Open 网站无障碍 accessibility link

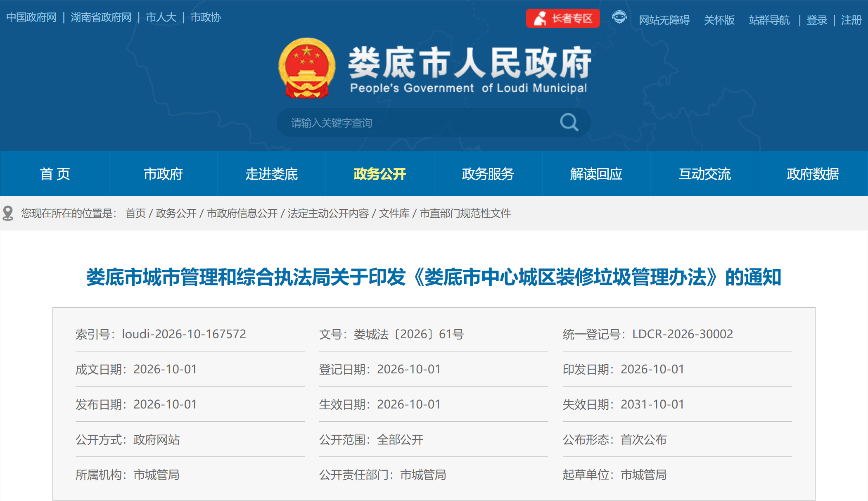(664, 20)
